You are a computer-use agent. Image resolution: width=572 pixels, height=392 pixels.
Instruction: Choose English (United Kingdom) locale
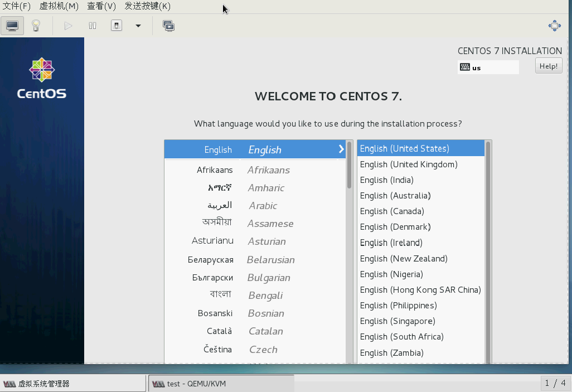(421, 164)
